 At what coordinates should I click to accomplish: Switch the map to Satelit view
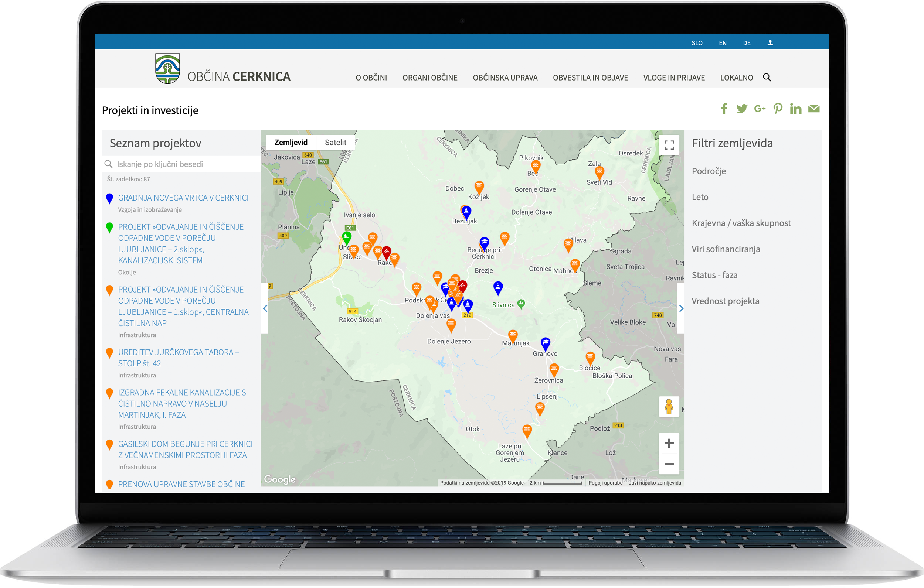pyautogui.click(x=335, y=143)
